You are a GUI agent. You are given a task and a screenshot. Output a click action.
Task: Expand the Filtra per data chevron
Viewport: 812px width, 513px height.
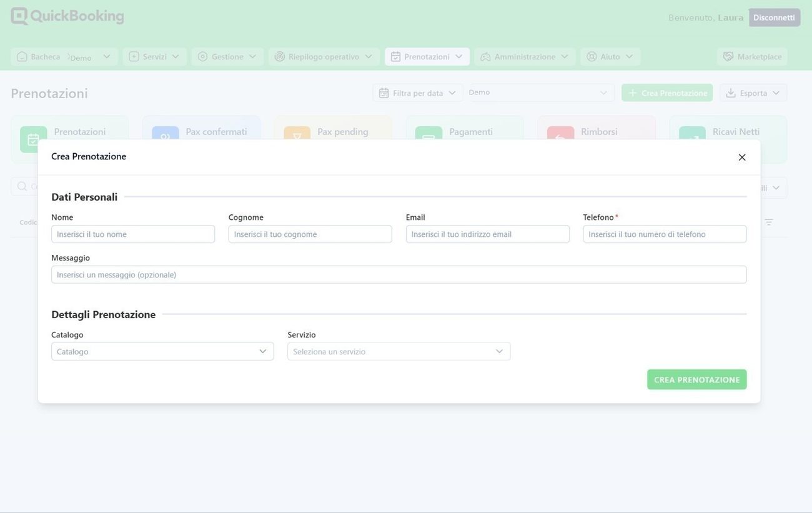click(x=452, y=93)
